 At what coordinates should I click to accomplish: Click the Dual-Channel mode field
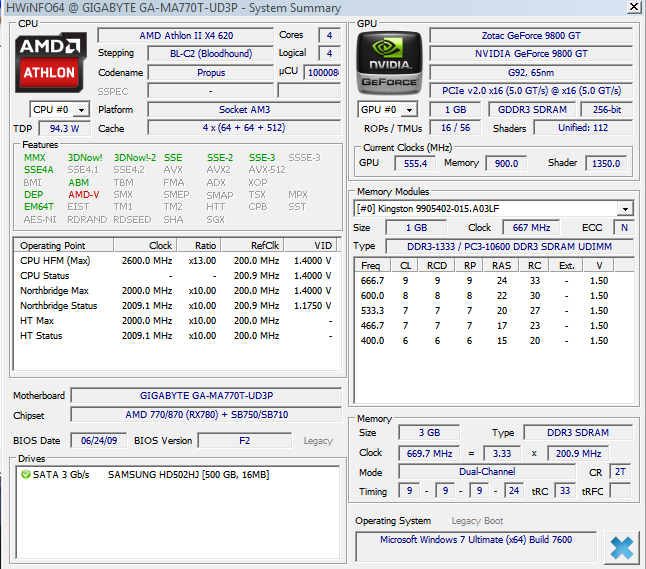487,472
